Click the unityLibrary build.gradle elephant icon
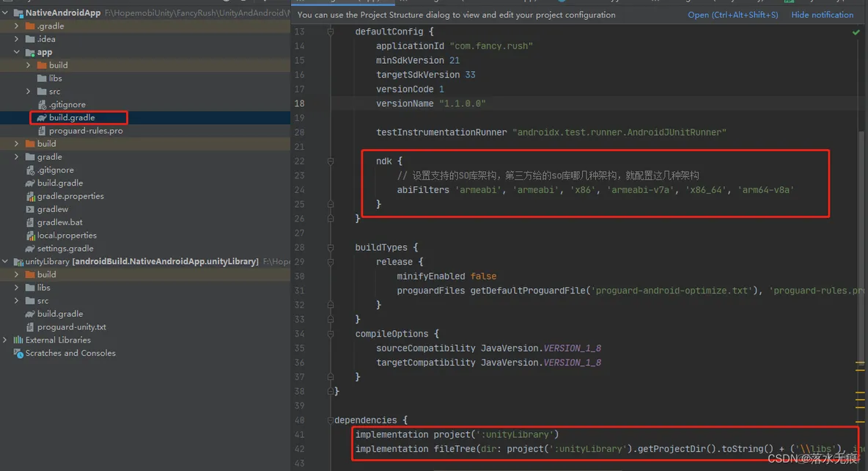868x471 pixels. point(30,313)
